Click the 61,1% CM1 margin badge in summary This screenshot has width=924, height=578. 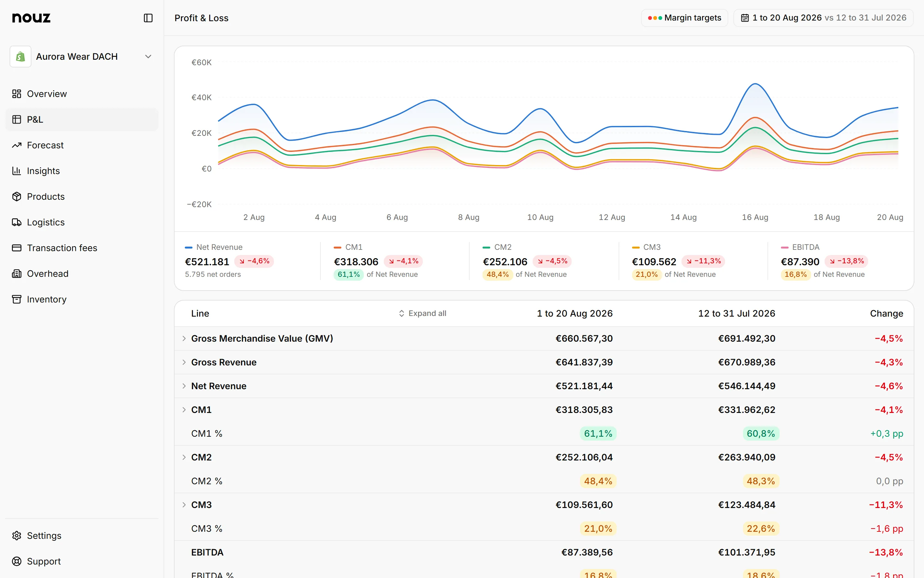click(x=349, y=275)
